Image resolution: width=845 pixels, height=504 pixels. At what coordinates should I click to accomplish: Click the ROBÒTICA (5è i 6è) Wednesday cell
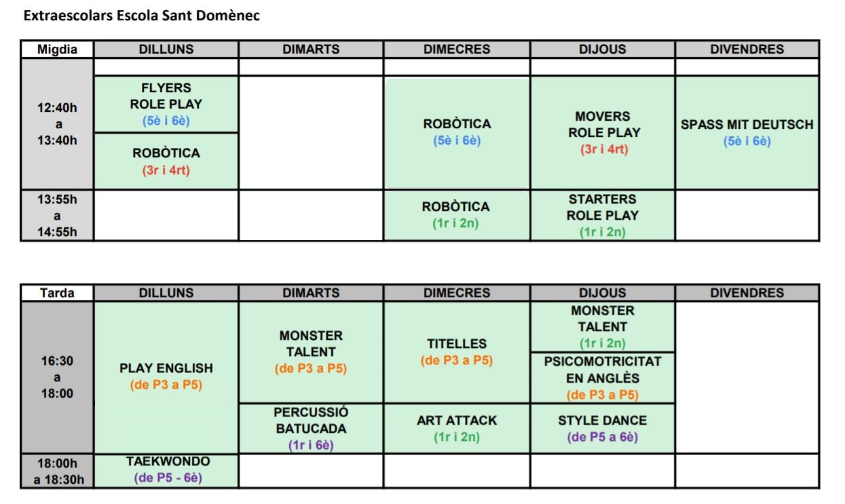pyautogui.click(x=457, y=132)
